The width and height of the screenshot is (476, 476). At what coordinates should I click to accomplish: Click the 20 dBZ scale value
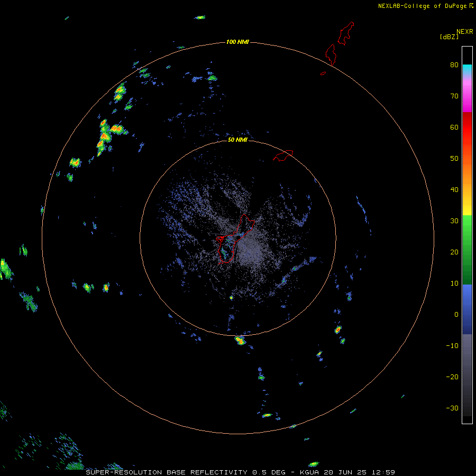click(x=454, y=252)
